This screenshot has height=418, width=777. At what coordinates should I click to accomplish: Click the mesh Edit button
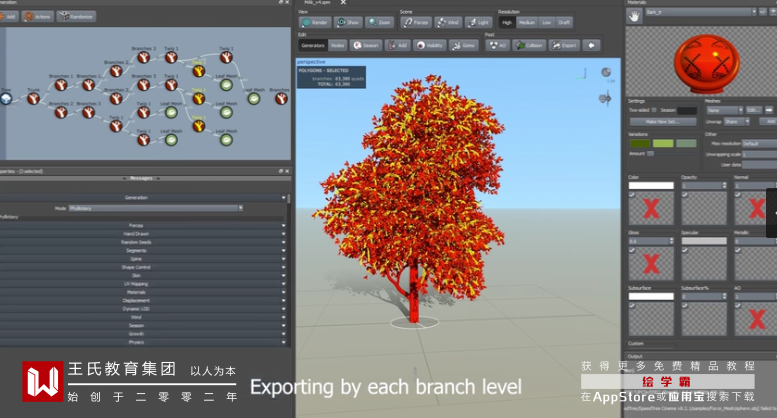click(753, 110)
